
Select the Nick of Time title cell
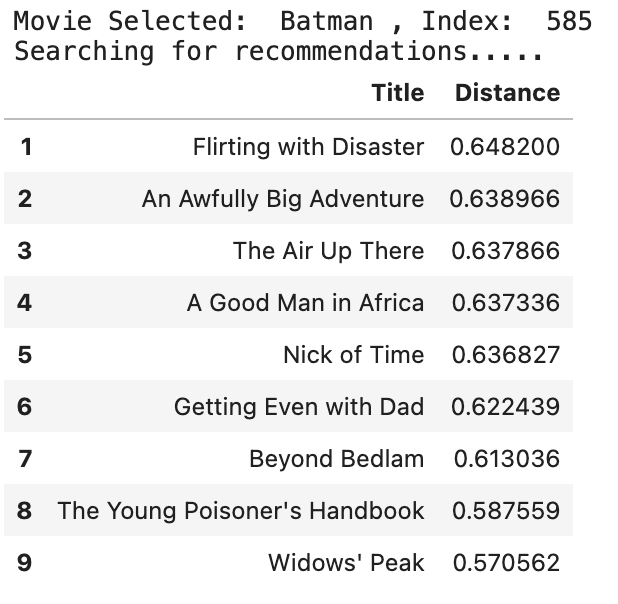pyautogui.click(x=353, y=355)
